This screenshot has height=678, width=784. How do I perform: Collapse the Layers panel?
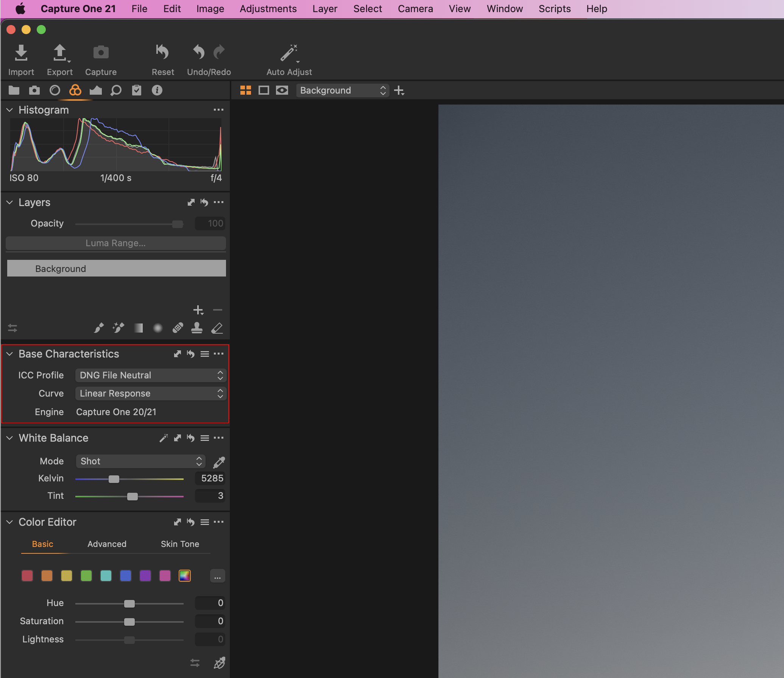pyautogui.click(x=10, y=203)
